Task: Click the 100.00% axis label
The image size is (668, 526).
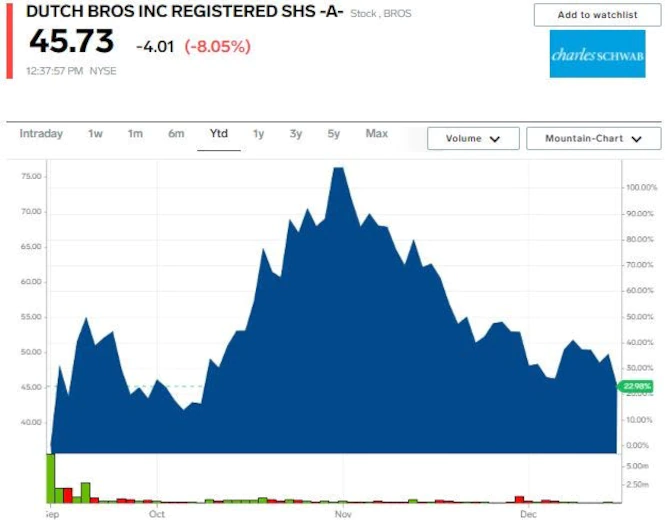Action: (x=641, y=187)
